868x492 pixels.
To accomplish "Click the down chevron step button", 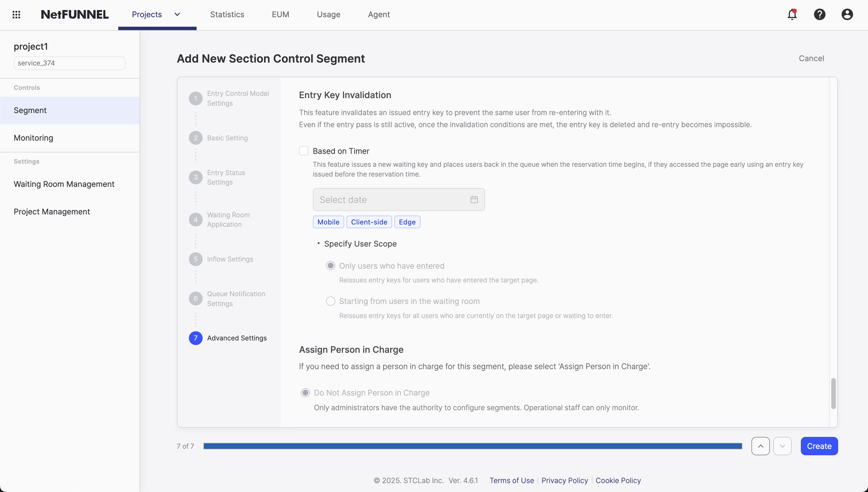I will coord(782,446).
